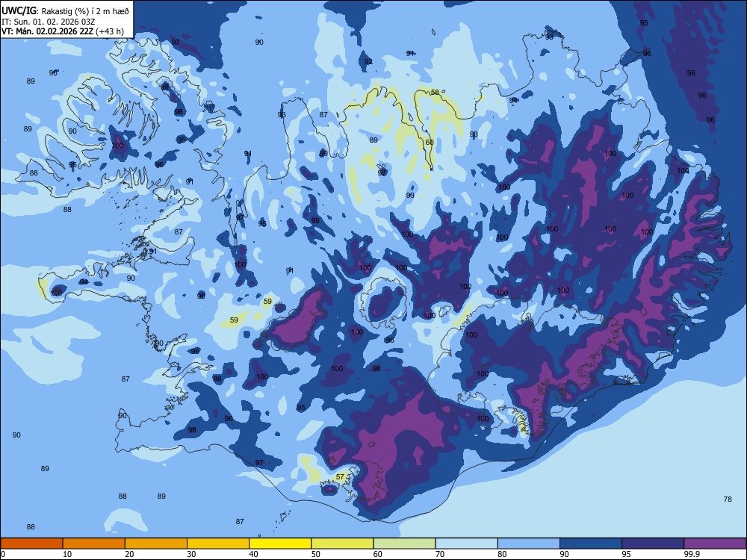Viewport: 747px width, 560px height.
Task: Select the '10' tick label on the color scale
Action: (x=67, y=554)
